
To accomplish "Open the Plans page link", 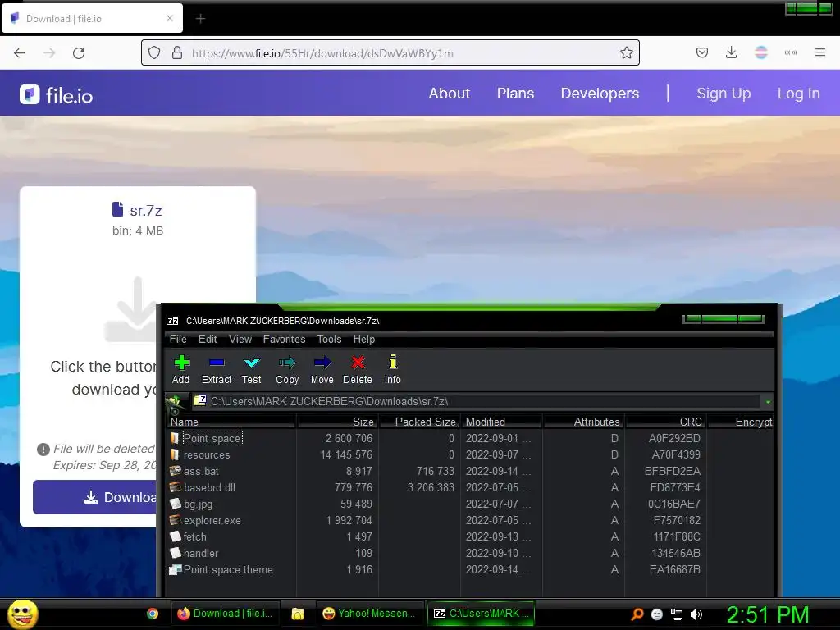I will [x=515, y=94].
